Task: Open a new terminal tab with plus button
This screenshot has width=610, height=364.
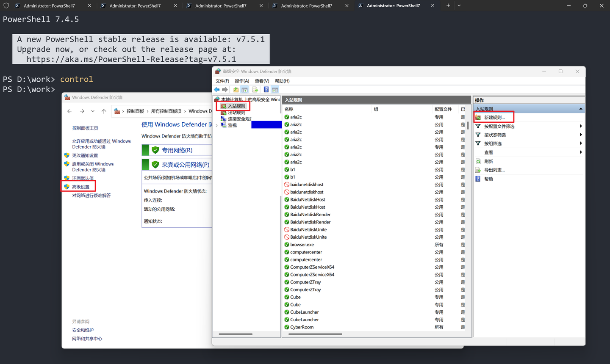Action: pyautogui.click(x=448, y=6)
